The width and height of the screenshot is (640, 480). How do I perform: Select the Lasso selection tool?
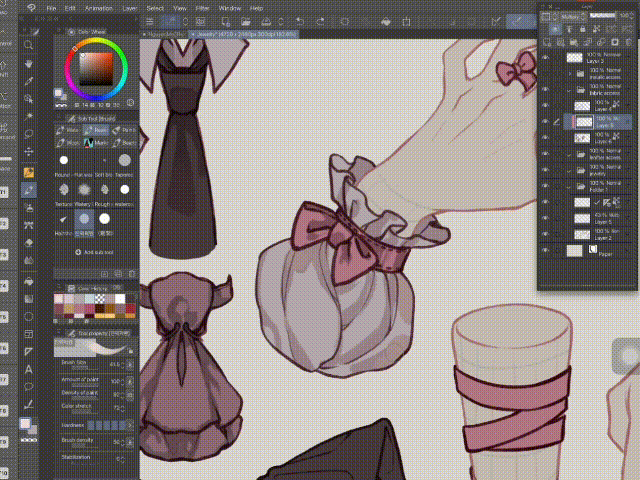[28, 134]
